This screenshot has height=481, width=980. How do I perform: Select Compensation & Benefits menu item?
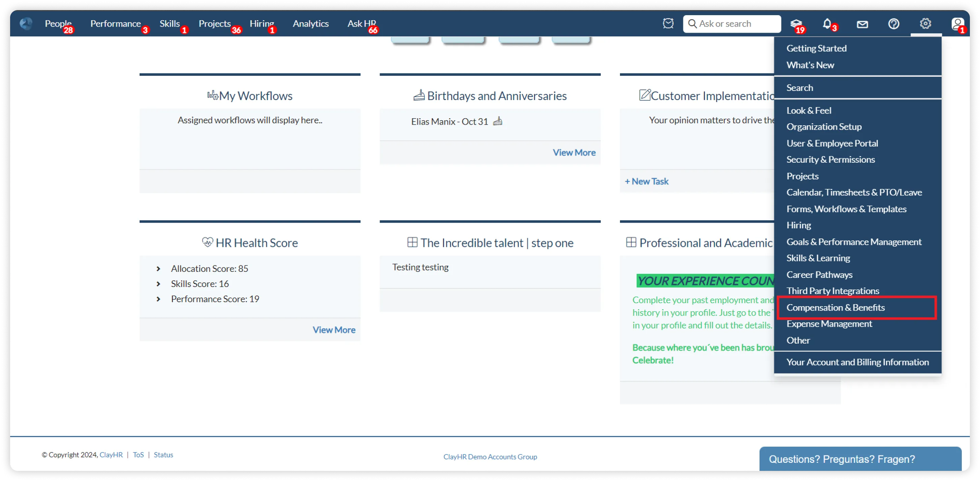(x=835, y=307)
